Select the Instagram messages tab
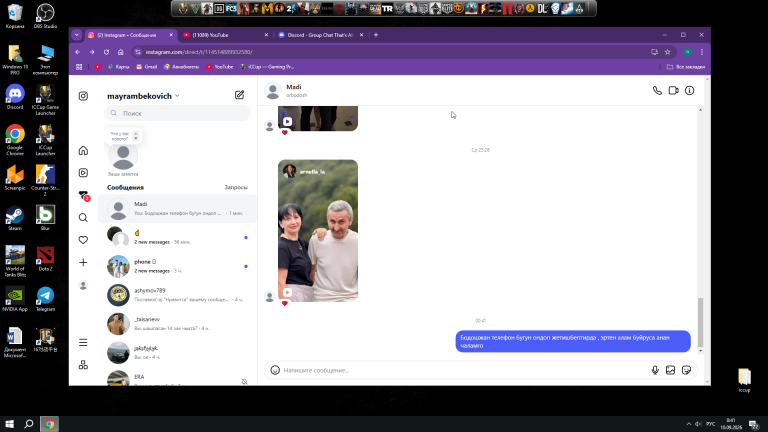 (x=130, y=35)
